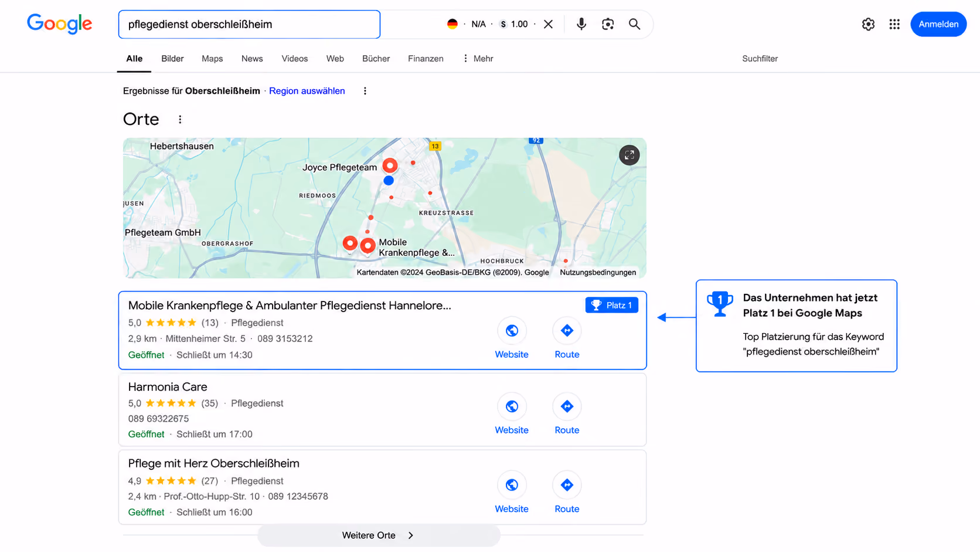Switch to Finanzen tab

pos(426,59)
